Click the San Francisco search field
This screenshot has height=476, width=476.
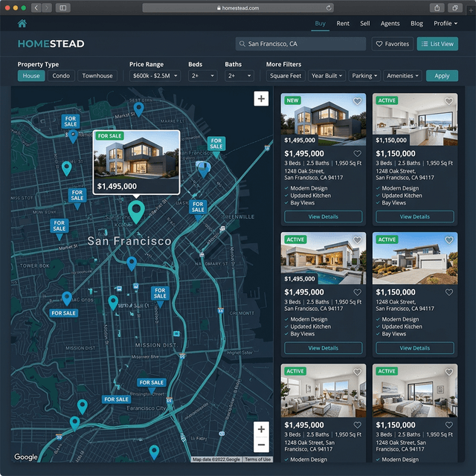coord(300,44)
